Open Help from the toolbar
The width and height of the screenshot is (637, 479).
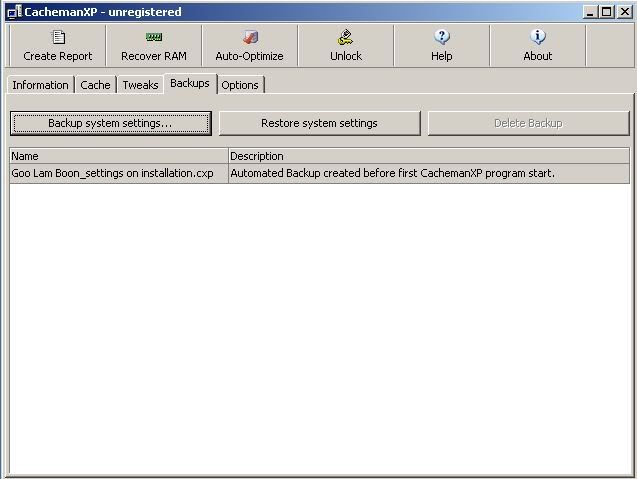tap(442, 46)
